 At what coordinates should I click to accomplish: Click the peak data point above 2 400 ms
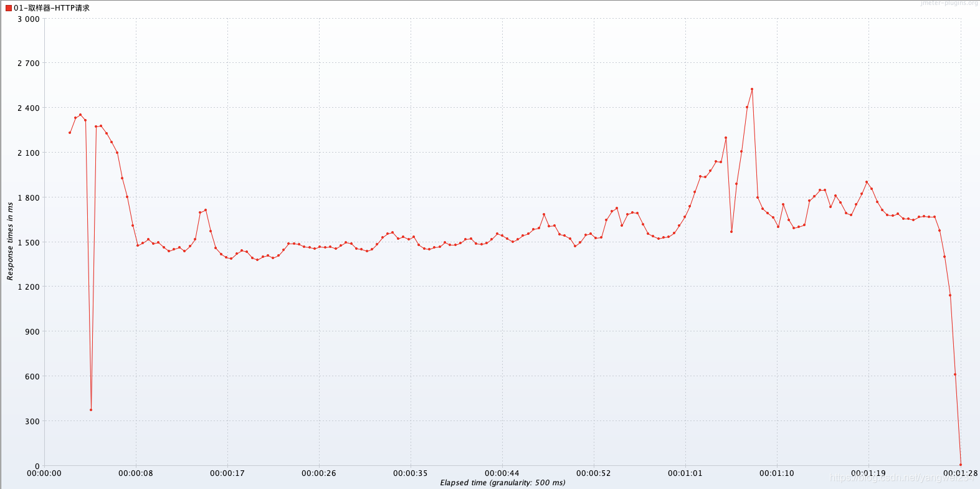click(752, 89)
